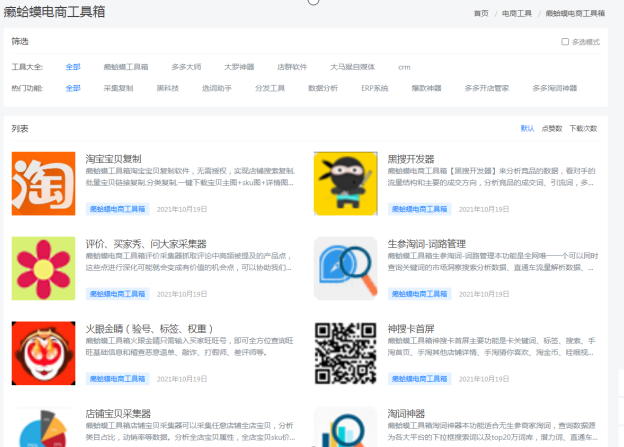The height and width of the screenshot is (447, 624).
Task: Open the 生参淘词-词路管理 title
Action: tap(427, 244)
